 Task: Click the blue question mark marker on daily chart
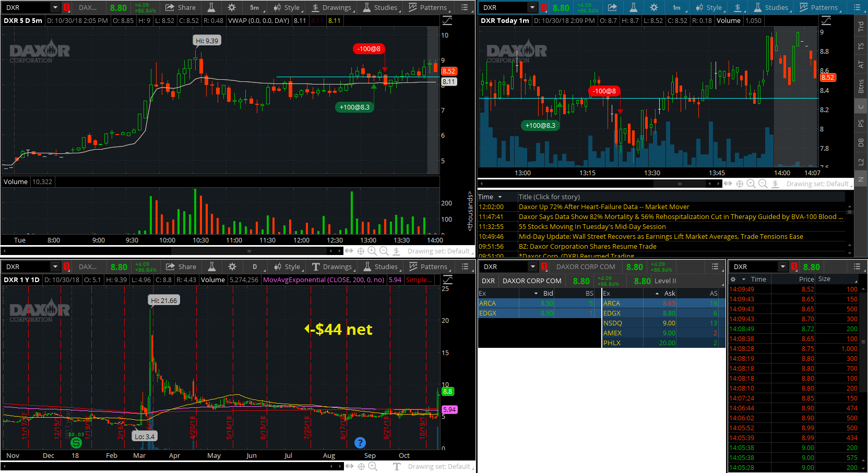[x=360, y=443]
